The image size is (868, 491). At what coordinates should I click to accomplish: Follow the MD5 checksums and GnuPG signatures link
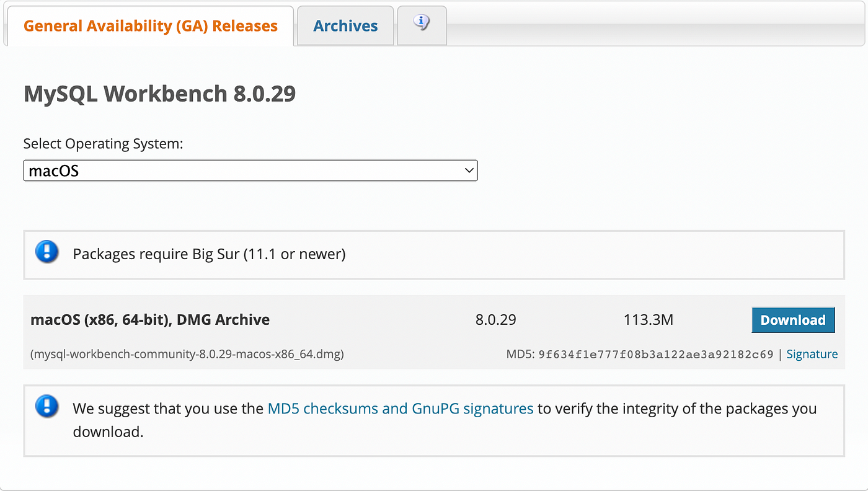[x=400, y=409]
